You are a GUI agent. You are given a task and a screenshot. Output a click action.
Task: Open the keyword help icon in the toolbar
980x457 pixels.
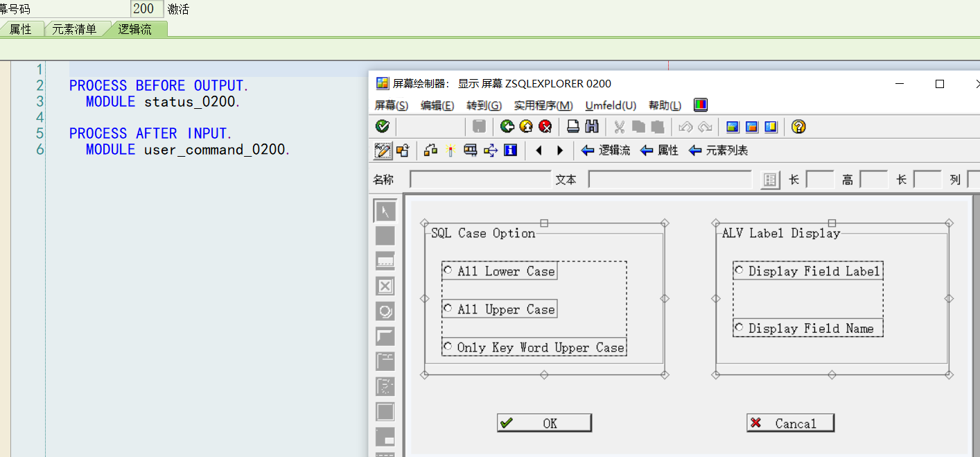tap(798, 127)
